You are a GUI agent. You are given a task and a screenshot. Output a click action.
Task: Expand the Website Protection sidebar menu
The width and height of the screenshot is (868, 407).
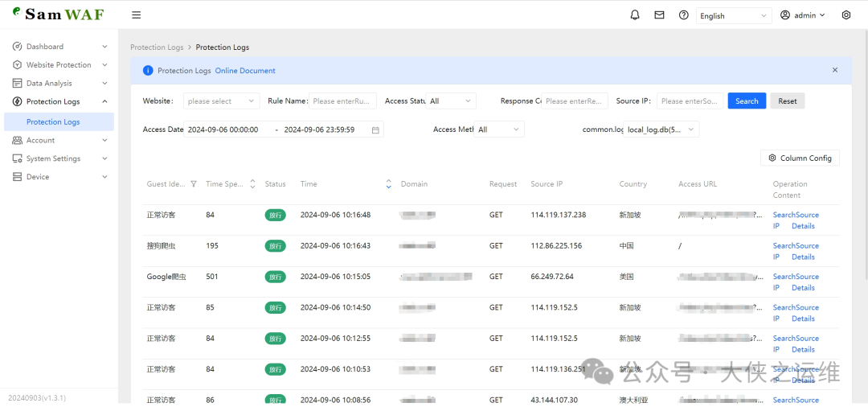[x=59, y=65]
